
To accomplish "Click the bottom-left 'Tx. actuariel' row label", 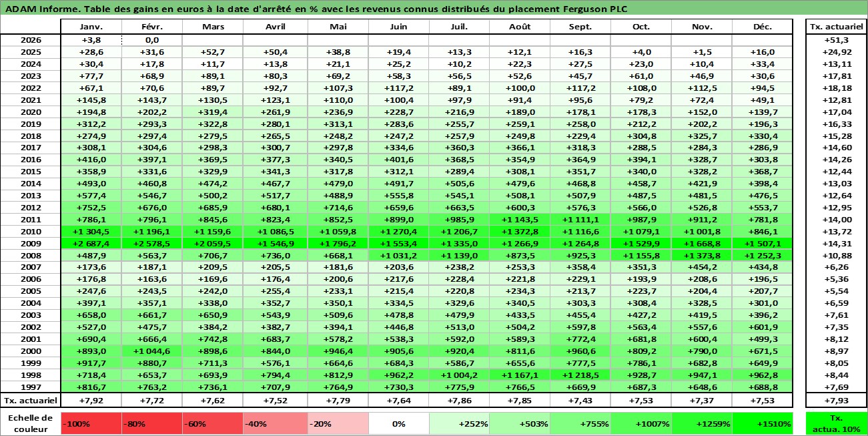I will tap(31, 400).
